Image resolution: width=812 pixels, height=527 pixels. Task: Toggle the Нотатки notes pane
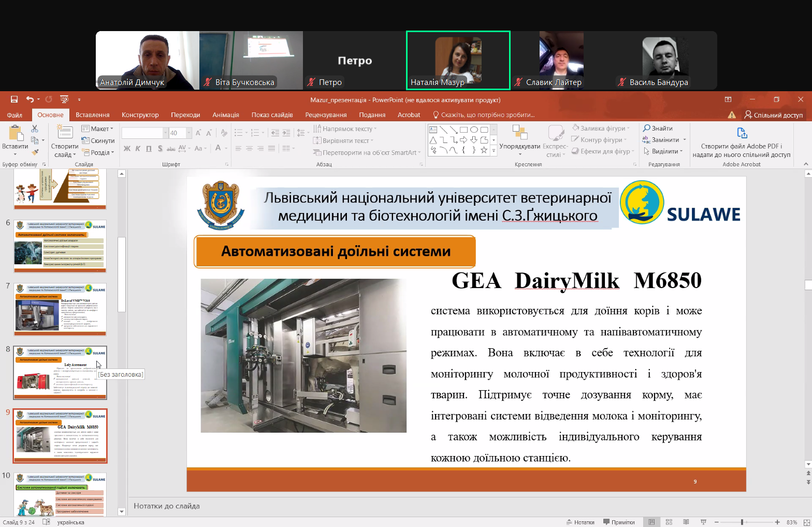click(580, 522)
